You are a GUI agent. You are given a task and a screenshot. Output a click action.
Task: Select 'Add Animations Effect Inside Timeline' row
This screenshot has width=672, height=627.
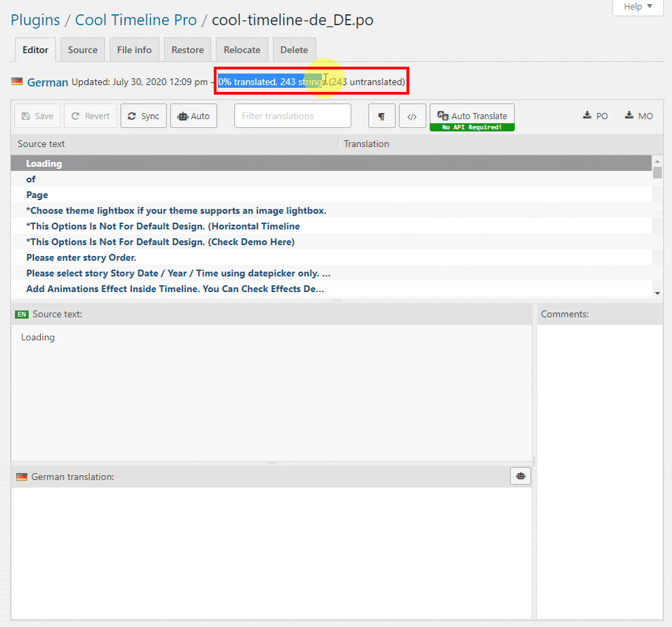coord(331,289)
